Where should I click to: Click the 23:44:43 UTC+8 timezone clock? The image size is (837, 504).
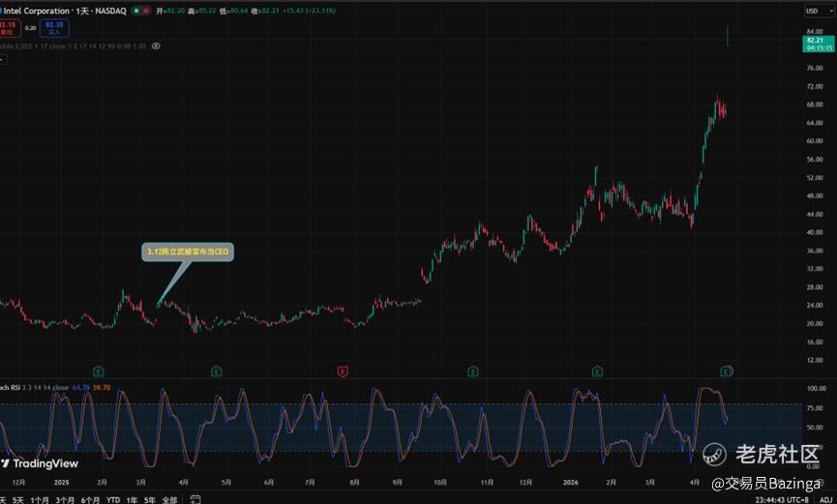tap(782, 500)
